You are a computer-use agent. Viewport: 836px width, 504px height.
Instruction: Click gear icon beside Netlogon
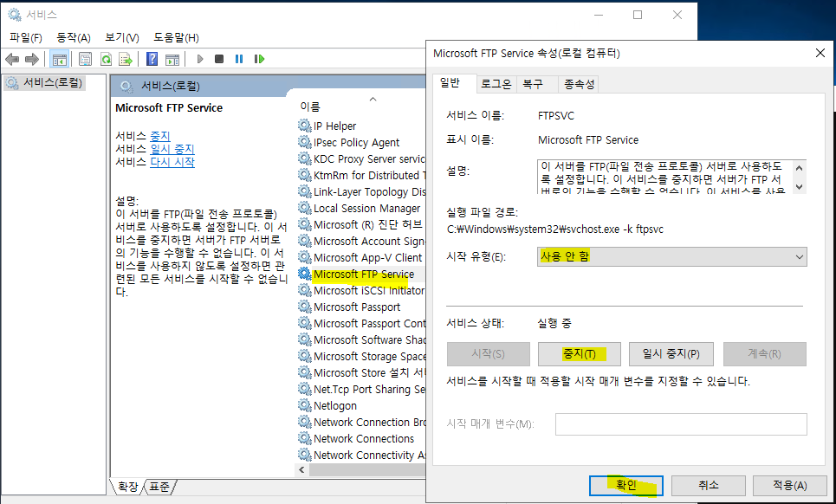click(304, 405)
